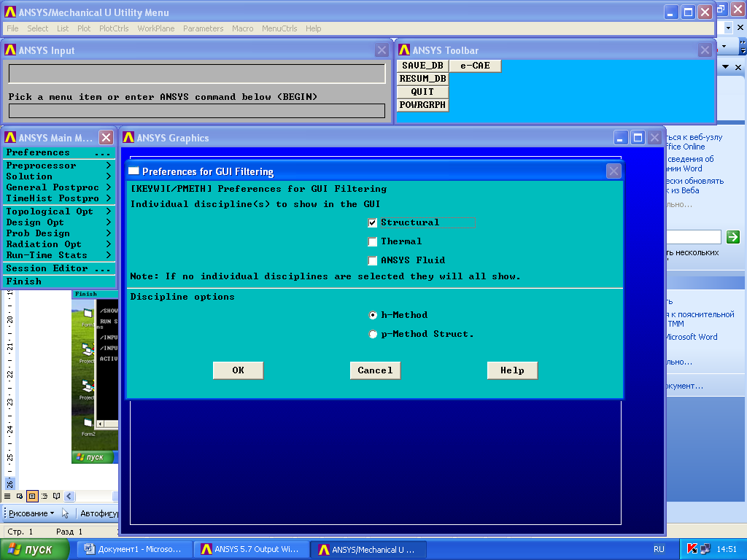Click Word horizontal scrollbar left arrow
Screen dimensions: 747x560
69,496
